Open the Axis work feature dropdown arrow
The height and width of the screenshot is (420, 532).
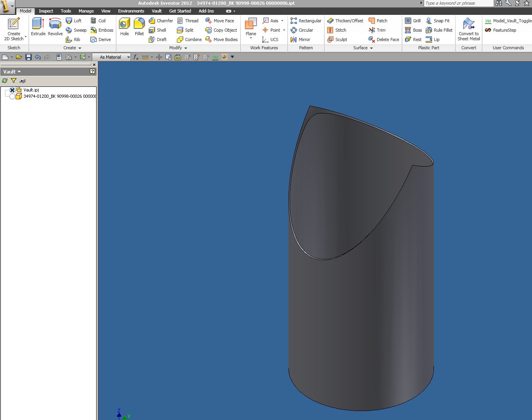[282, 21]
